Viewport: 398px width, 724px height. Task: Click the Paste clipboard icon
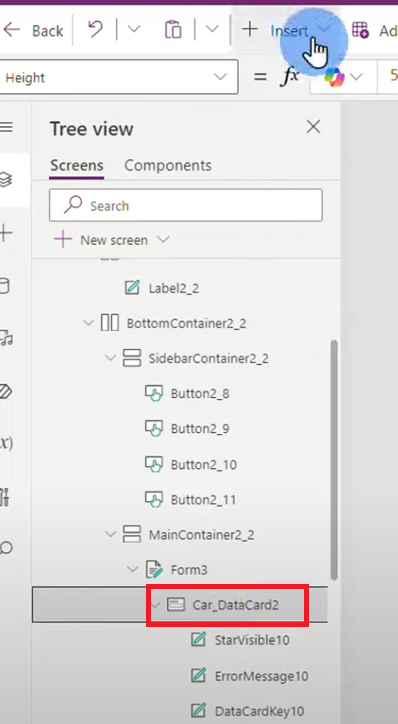click(x=173, y=30)
